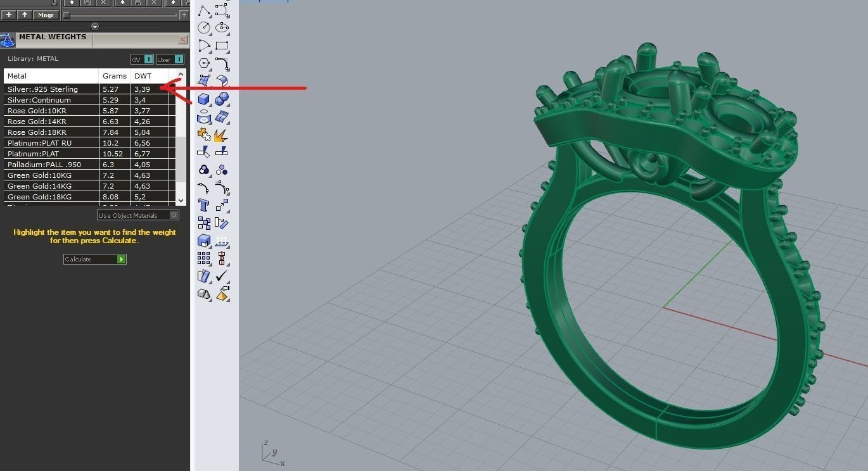868x471 pixels.
Task: Select the Rose Gold:14KR row
Action: pyautogui.click(x=89, y=122)
